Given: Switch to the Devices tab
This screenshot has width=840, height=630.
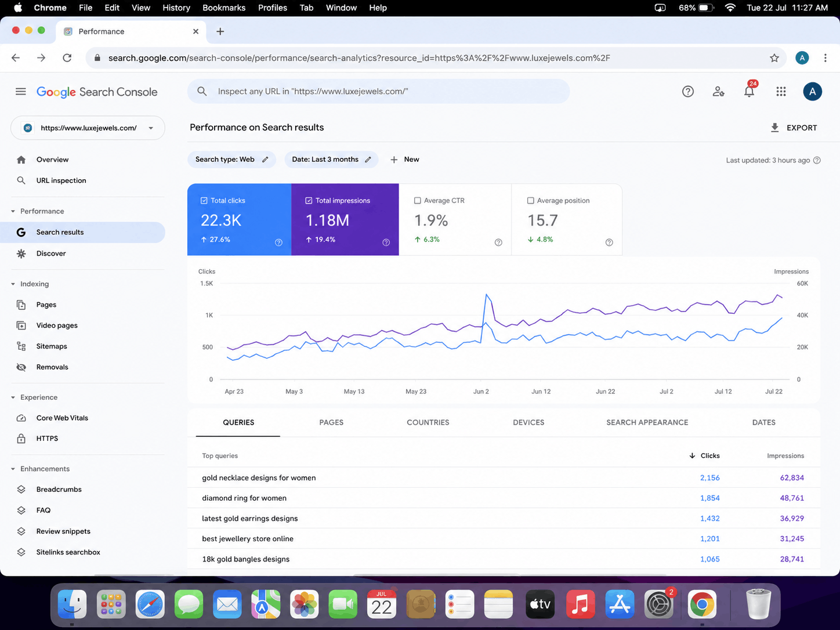Looking at the screenshot, I should [x=528, y=422].
